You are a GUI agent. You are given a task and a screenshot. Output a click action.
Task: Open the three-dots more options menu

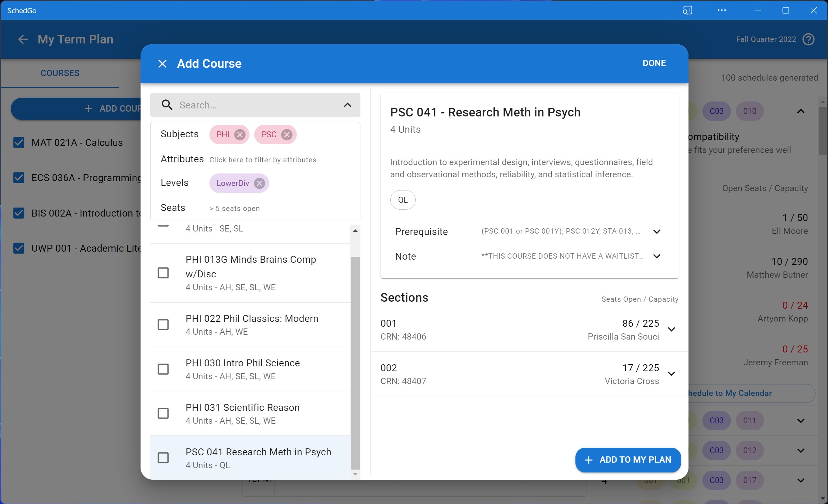point(722,10)
